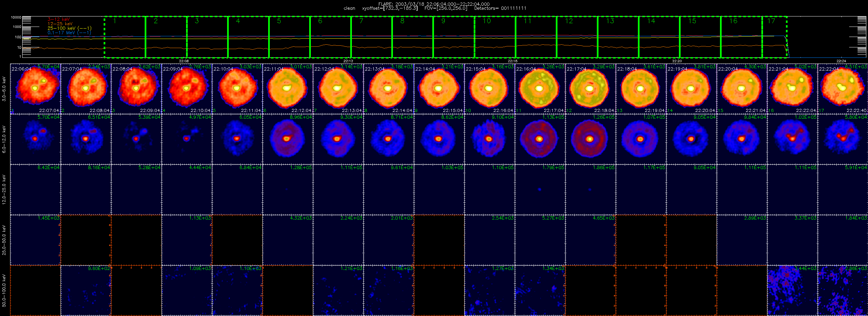This screenshot has width=868, height=316.
Task: Open the 6-12 keV image labeled 6.51E+04
Action: coord(86,139)
